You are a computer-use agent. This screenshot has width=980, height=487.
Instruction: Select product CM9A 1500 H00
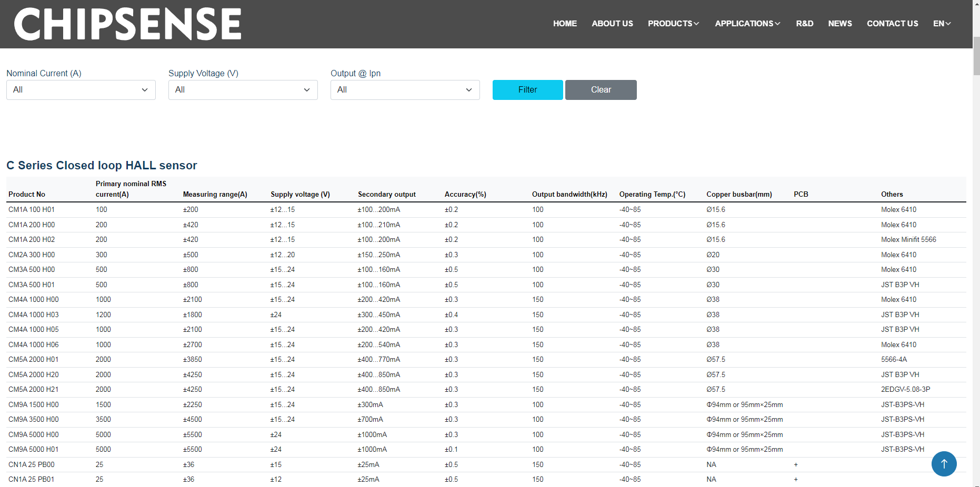(34, 404)
